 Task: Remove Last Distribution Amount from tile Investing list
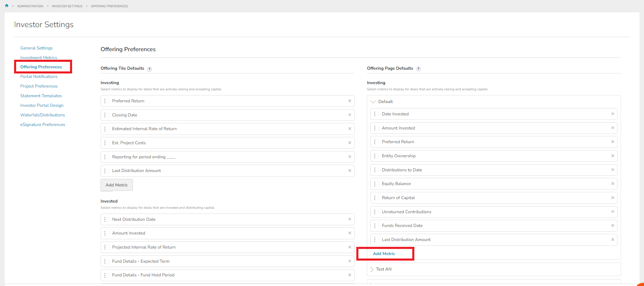(x=350, y=171)
